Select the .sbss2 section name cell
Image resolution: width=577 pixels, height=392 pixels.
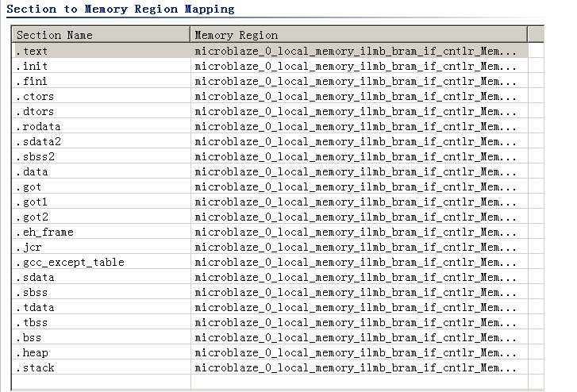(x=102, y=156)
